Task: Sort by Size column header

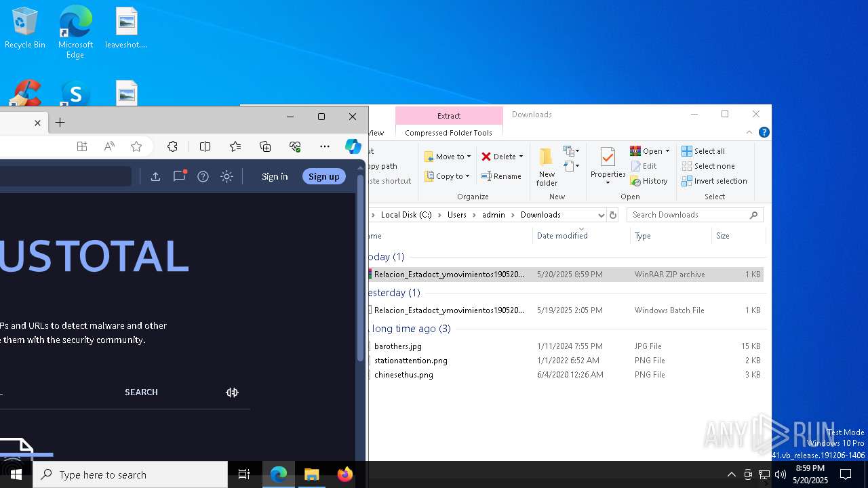Action: [738, 236]
